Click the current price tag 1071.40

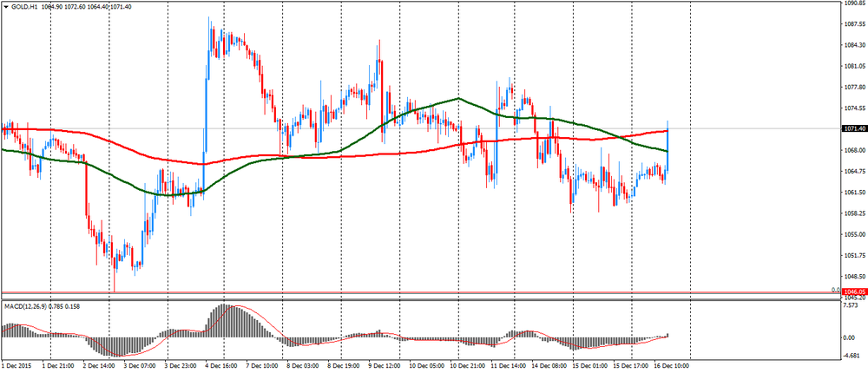pos(853,128)
